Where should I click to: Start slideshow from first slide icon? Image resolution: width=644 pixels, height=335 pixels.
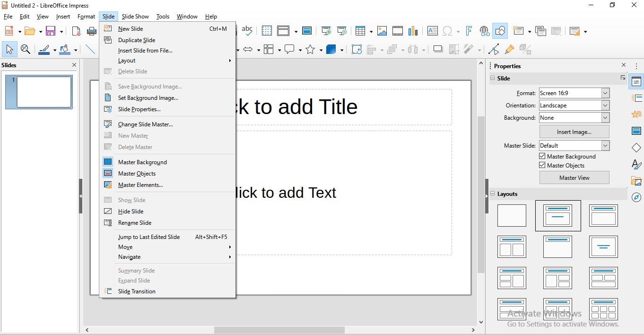(326, 31)
